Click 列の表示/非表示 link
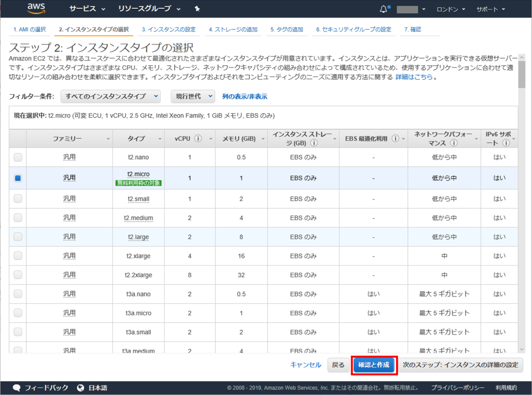Viewport: 532px width, 395px height. point(245,96)
